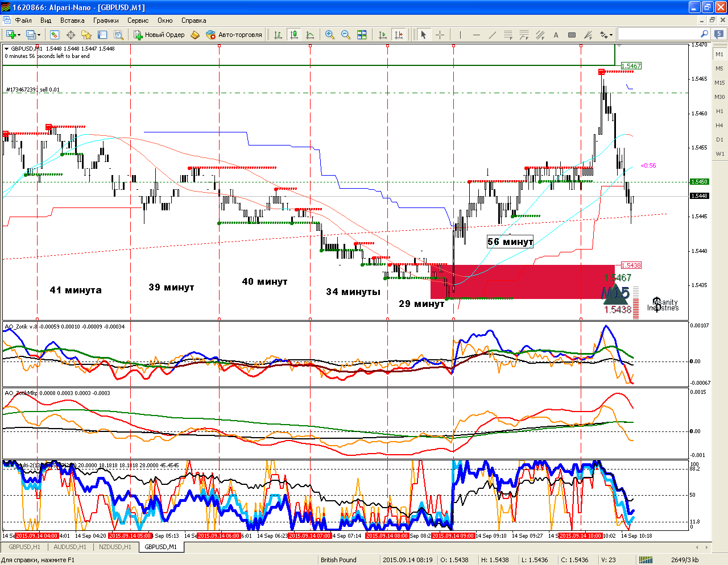Viewport: 728px width, 565px height.
Task: Switch to M5 timeframe
Action: tap(719, 69)
